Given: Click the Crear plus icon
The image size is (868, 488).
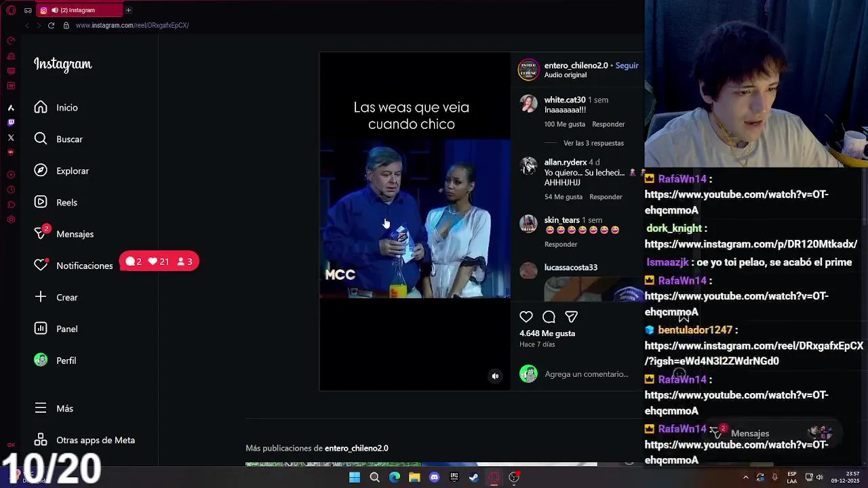Looking at the screenshot, I should click(41, 297).
